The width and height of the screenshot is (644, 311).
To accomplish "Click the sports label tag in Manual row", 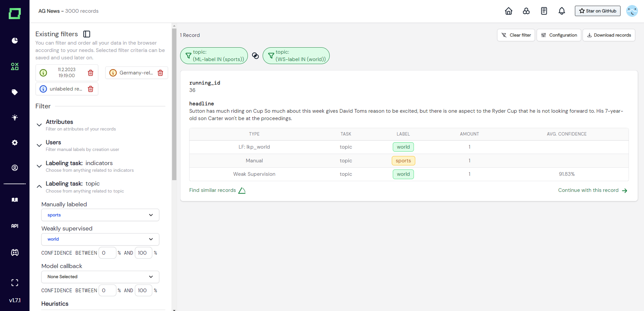I will click(x=403, y=161).
